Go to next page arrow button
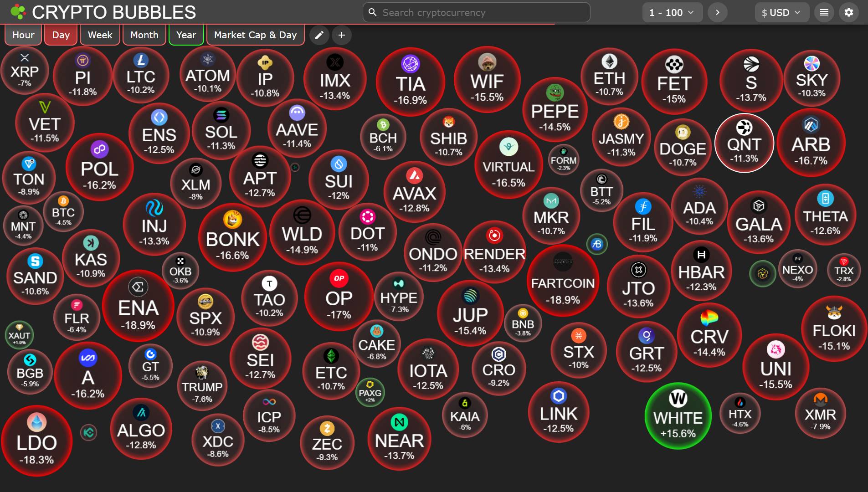 (718, 12)
